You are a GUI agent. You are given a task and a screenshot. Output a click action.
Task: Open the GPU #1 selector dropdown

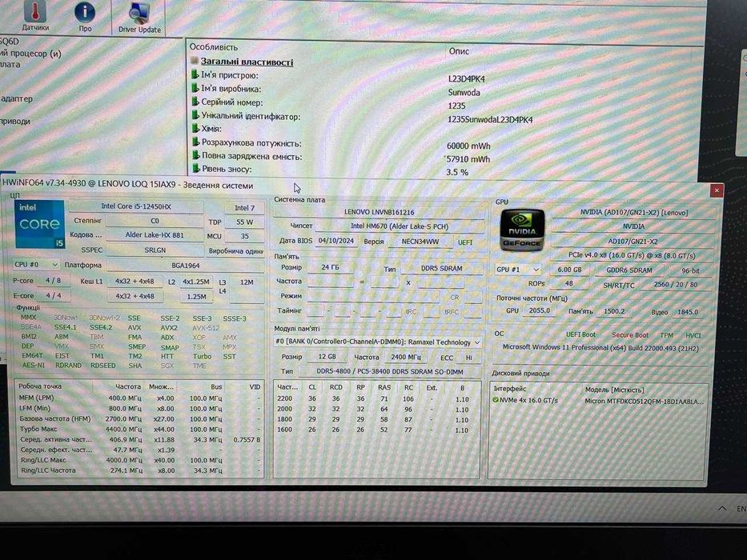click(x=518, y=270)
